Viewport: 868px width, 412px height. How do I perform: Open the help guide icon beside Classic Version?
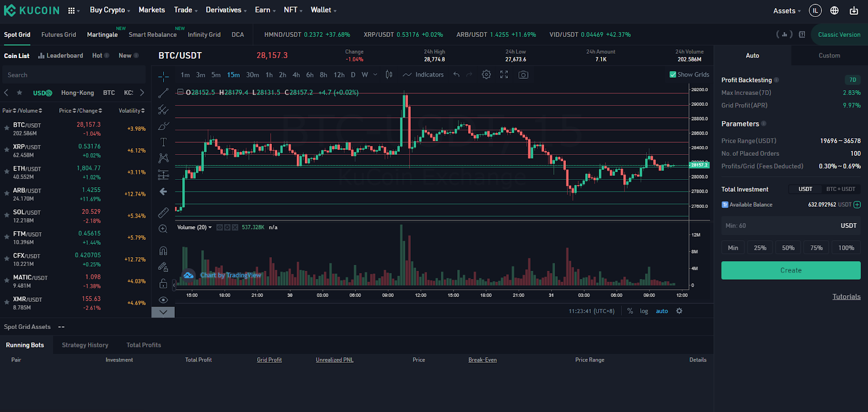tap(802, 35)
